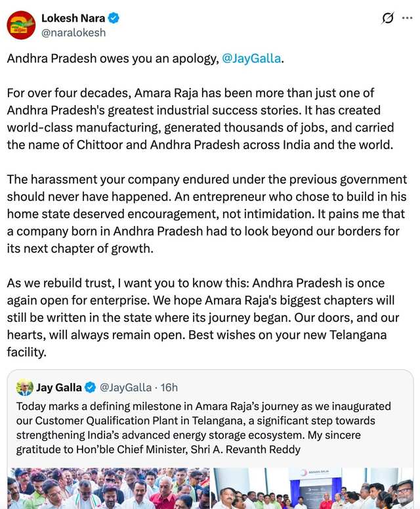Open the Jay Galla name in quoted tweet

click(59, 387)
